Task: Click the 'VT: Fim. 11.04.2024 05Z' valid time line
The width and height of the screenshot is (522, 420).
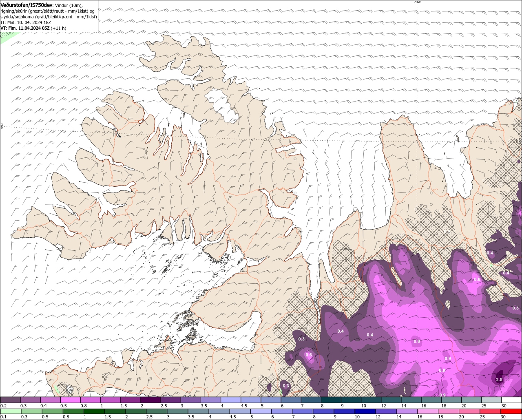Action: 33,28
